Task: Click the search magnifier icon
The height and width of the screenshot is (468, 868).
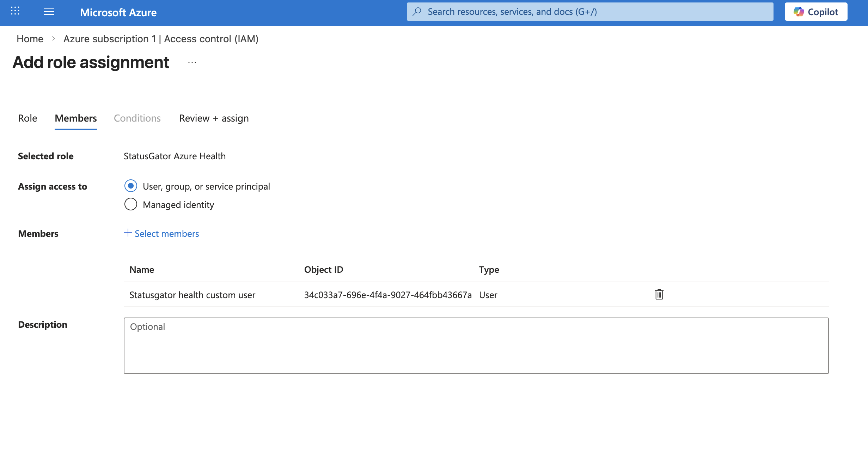Action: point(417,12)
